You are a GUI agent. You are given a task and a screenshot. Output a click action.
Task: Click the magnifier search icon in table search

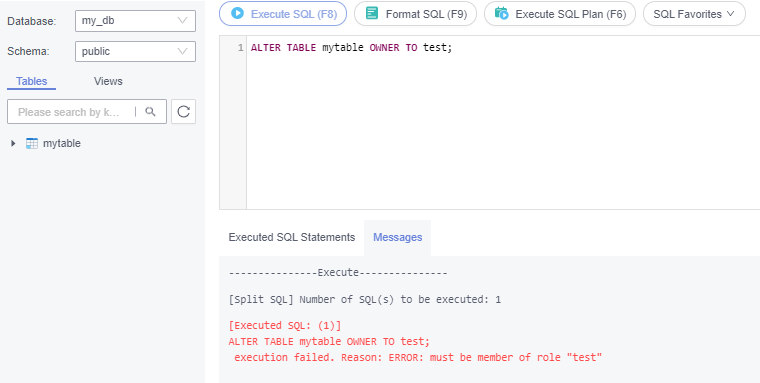coord(150,112)
